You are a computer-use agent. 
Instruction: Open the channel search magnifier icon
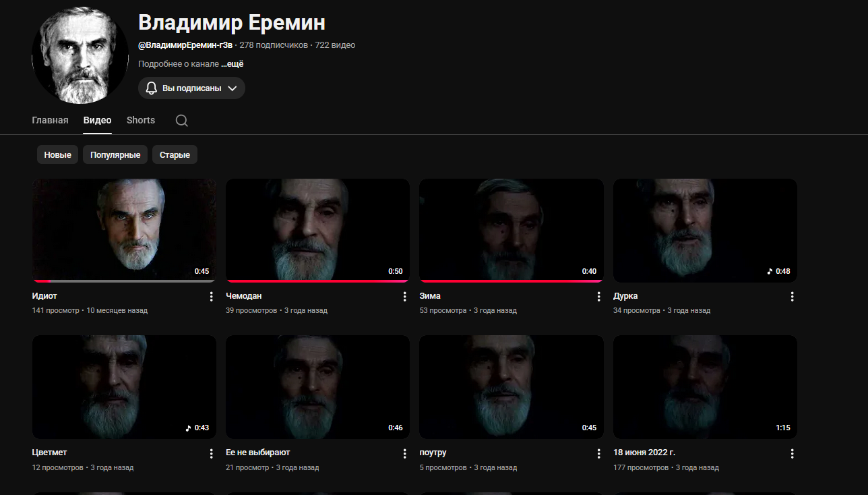click(x=181, y=121)
